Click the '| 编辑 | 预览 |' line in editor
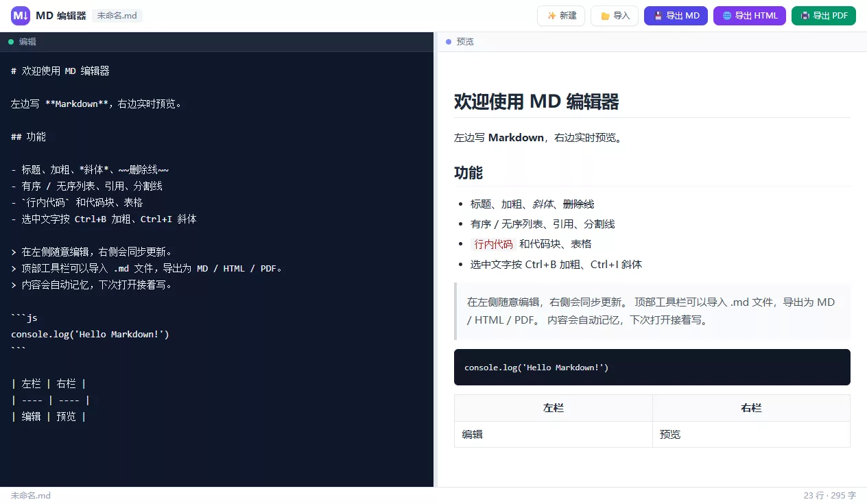Image resolution: width=867 pixels, height=504 pixels. point(49,416)
